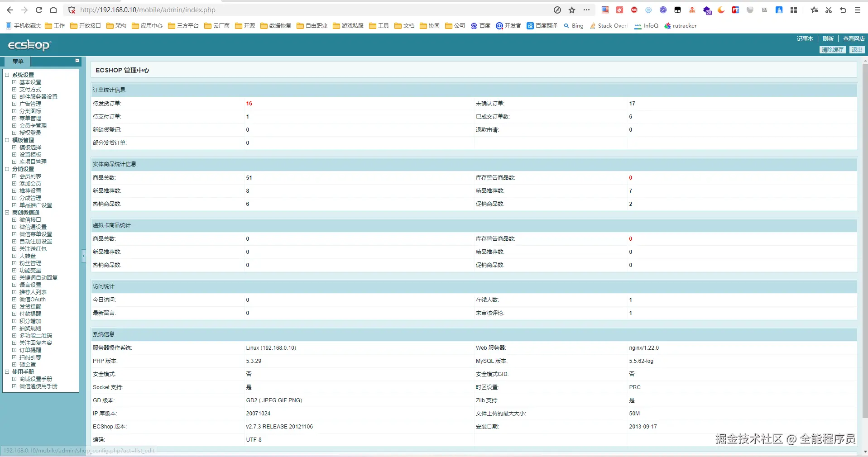The width and height of the screenshot is (868, 457).
Task: Open the US flag extension icon
Action: [605, 10]
